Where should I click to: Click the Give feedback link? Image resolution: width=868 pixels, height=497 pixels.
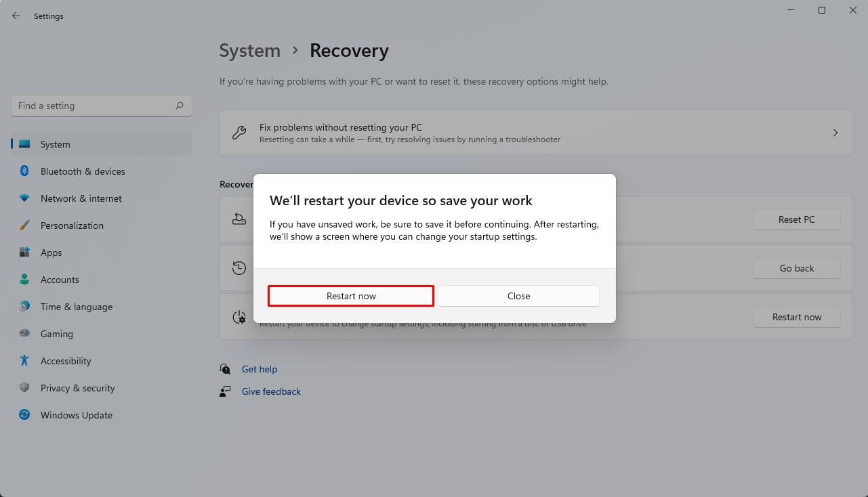pyautogui.click(x=271, y=391)
